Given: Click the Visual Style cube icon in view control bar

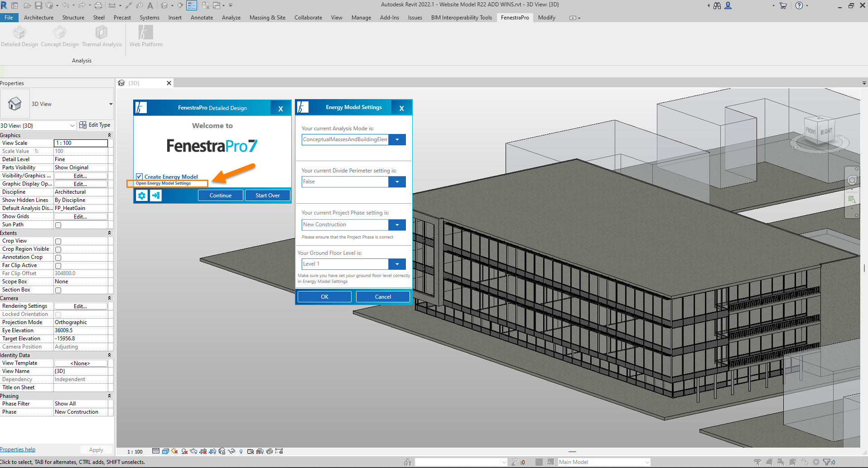Looking at the screenshot, I should 165,451.
